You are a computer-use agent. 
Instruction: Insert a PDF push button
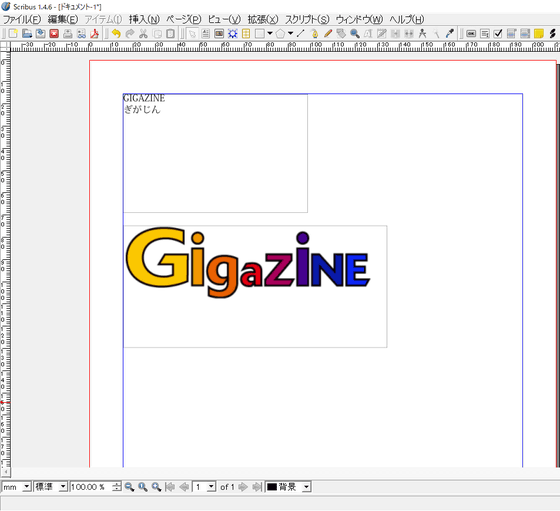coord(471,34)
